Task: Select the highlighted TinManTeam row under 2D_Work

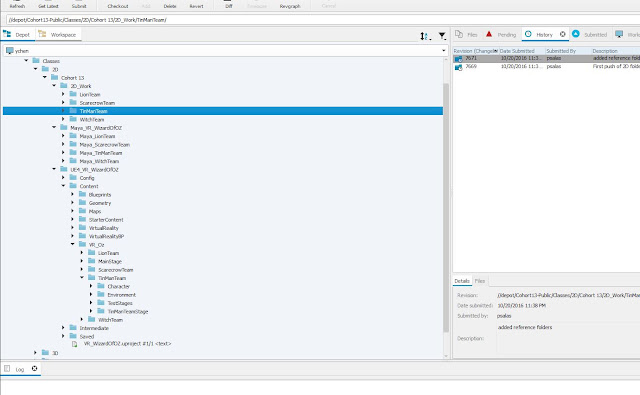Action: (223, 111)
